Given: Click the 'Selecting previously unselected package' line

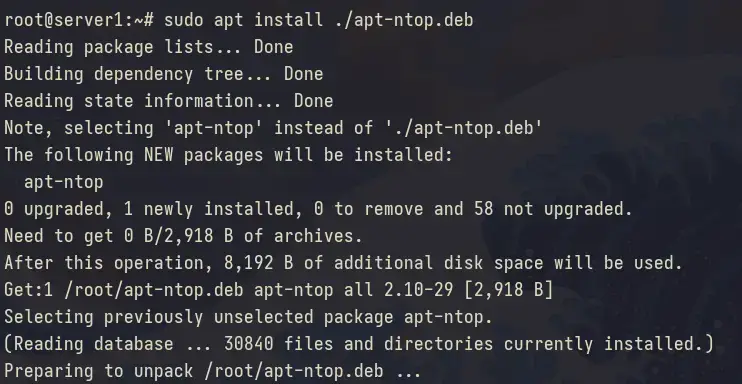Looking at the screenshot, I should (x=248, y=317).
